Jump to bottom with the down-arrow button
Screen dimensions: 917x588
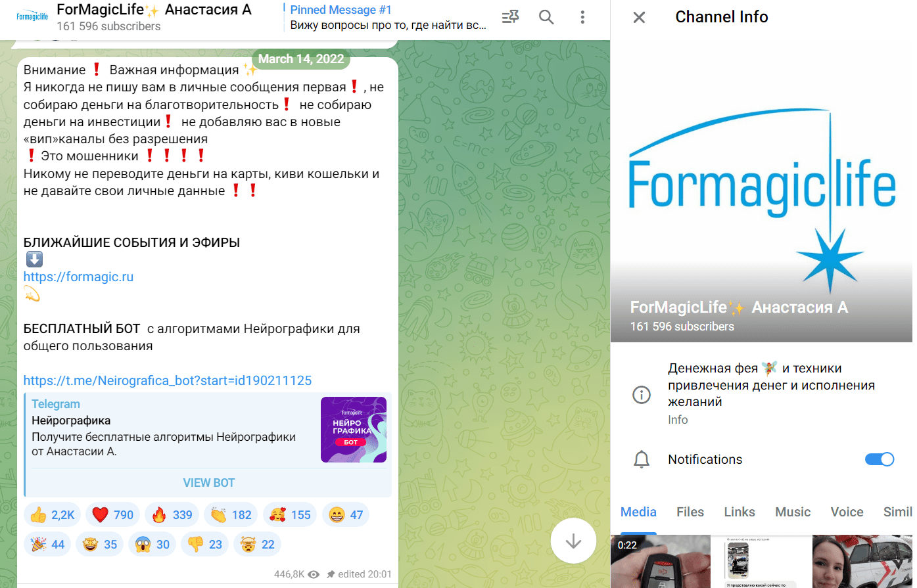click(573, 541)
